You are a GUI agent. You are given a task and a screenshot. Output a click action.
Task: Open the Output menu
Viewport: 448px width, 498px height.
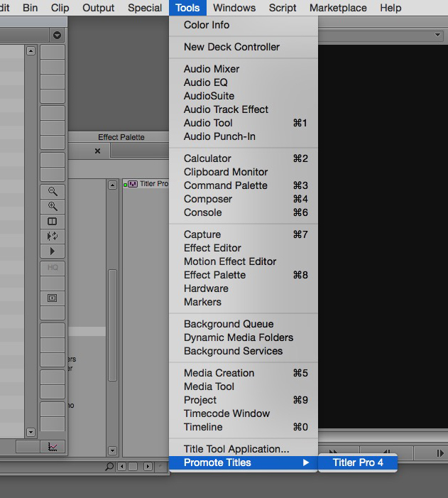point(99,8)
